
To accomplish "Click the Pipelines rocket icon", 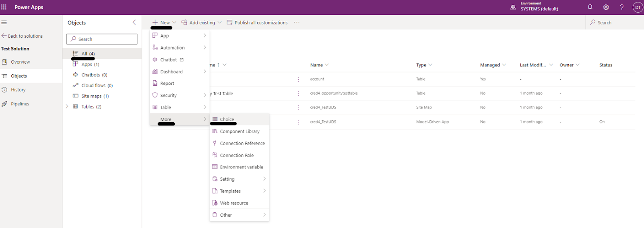I will pos(4,104).
